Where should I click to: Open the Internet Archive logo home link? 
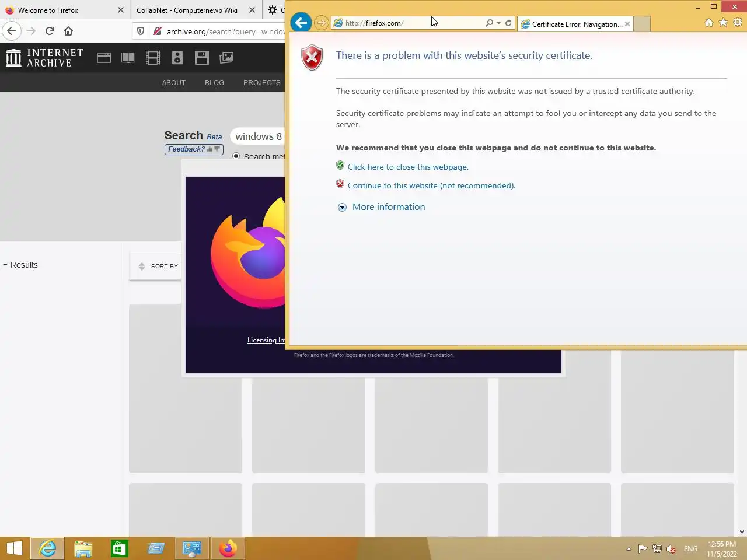click(44, 57)
